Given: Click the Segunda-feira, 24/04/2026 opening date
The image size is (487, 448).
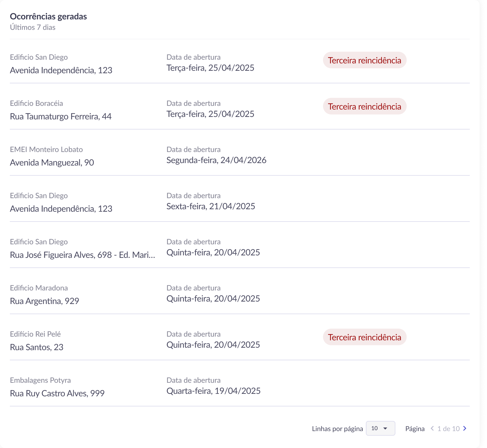Looking at the screenshot, I should tap(216, 160).
